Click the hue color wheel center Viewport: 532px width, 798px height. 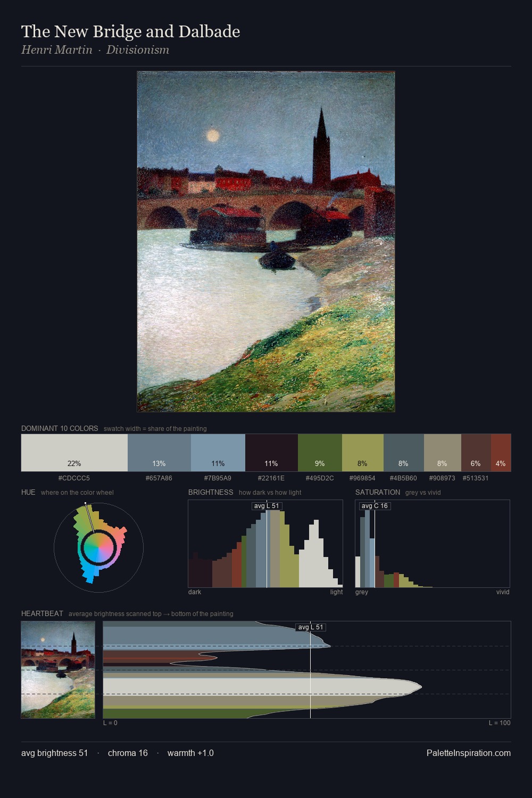[x=98, y=547]
